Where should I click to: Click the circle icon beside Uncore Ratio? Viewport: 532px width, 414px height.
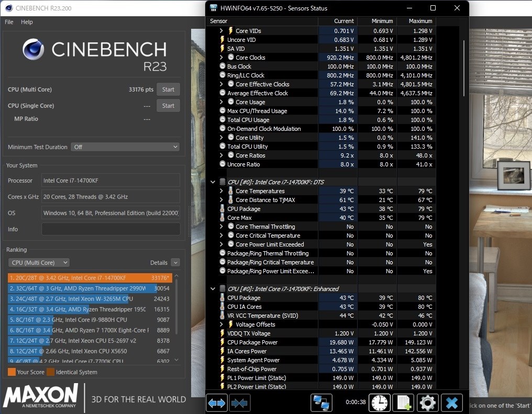(x=223, y=164)
